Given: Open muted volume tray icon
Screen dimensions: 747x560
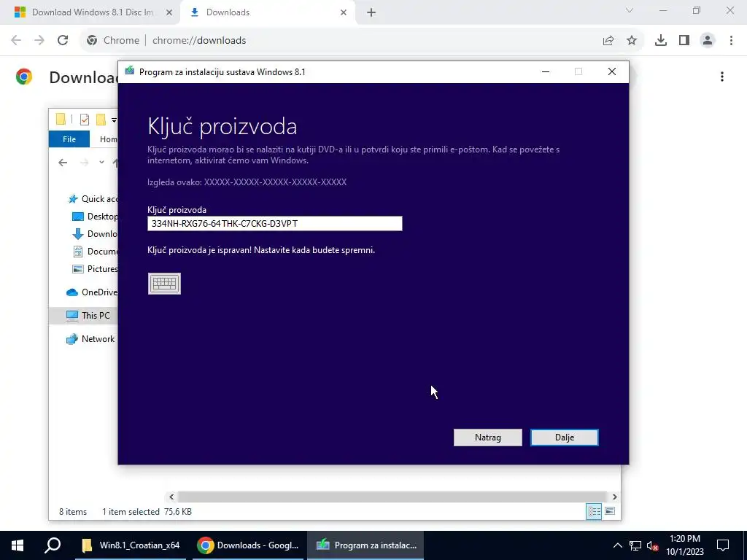Looking at the screenshot, I should [653, 545].
